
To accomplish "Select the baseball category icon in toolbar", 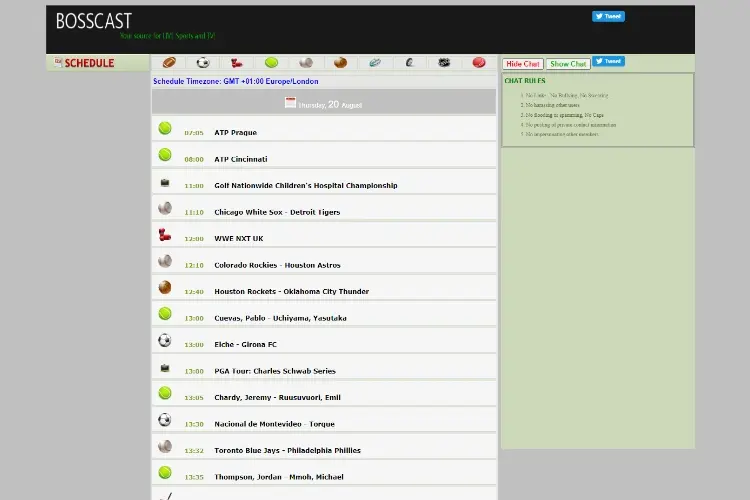I will 306,63.
